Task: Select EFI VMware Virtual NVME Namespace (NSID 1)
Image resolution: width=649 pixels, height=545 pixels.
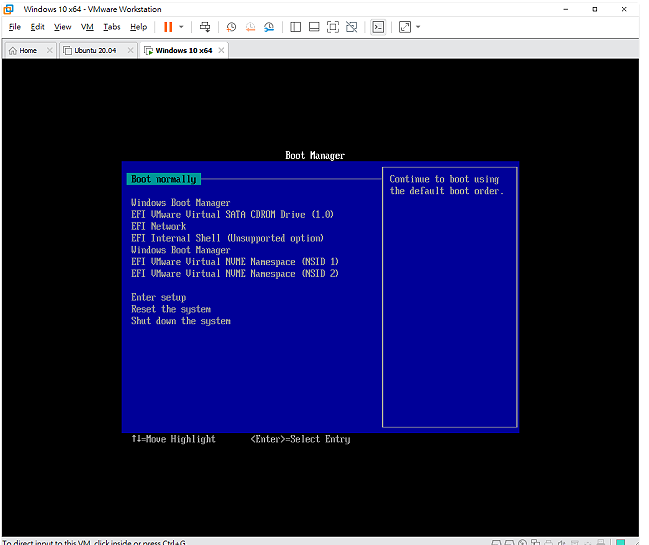Action: pyautogui.click(x=235, y=262)
